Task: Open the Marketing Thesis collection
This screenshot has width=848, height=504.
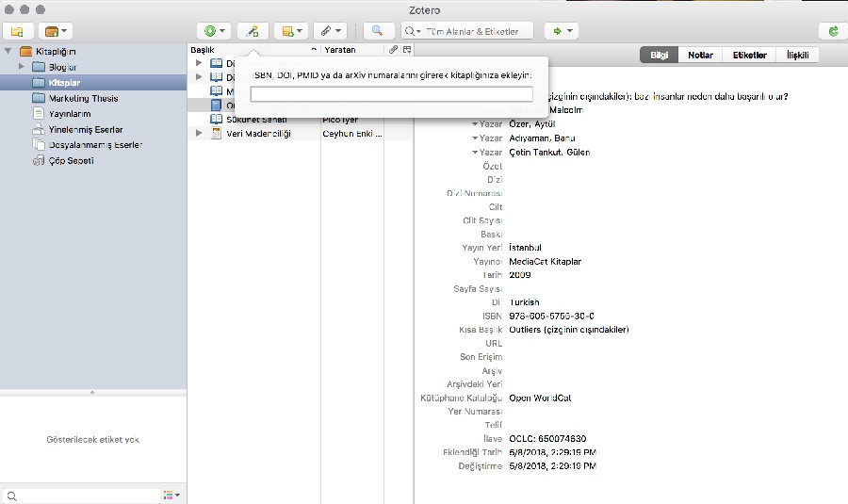Action: (x=83, y=98)
